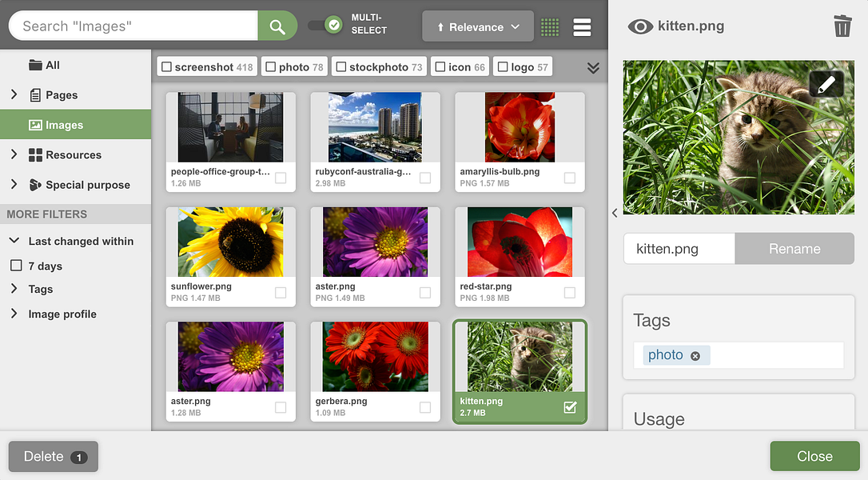Collapse the details panel with left chevron
Viewport: 868px width, 480px height.
tap(615, 213)
